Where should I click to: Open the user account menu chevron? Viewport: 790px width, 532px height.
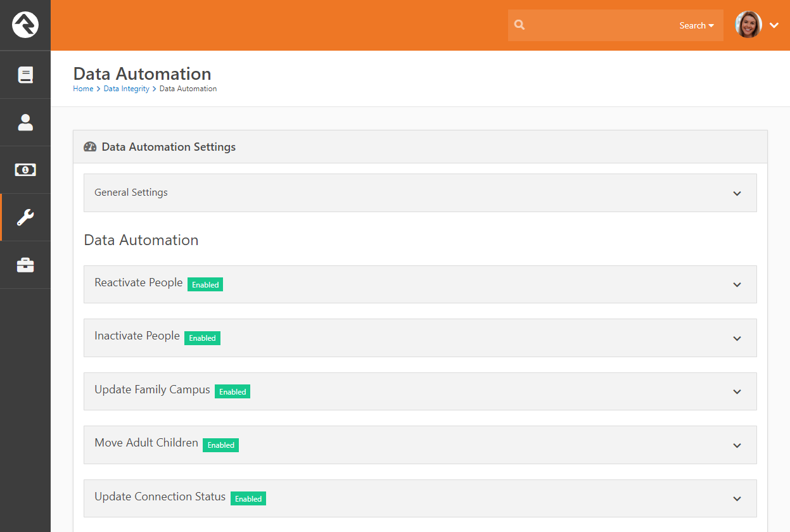click(x=774, y=25)
